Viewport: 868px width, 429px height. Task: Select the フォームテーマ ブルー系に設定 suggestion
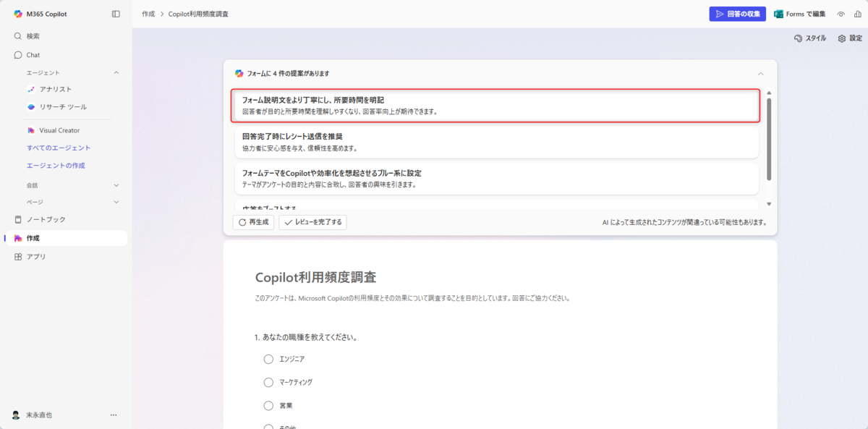tap(495, 179)
